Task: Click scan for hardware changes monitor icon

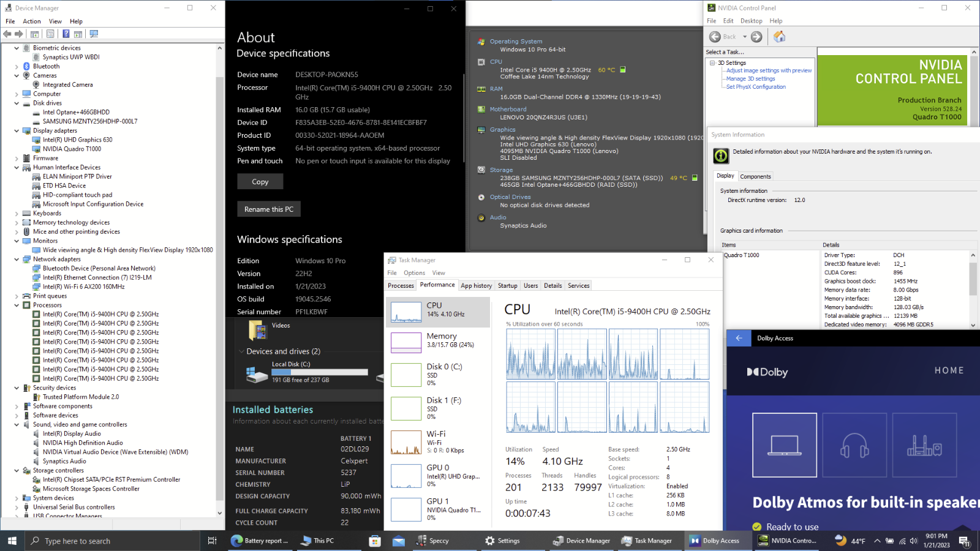Action: tap(94, 34)
